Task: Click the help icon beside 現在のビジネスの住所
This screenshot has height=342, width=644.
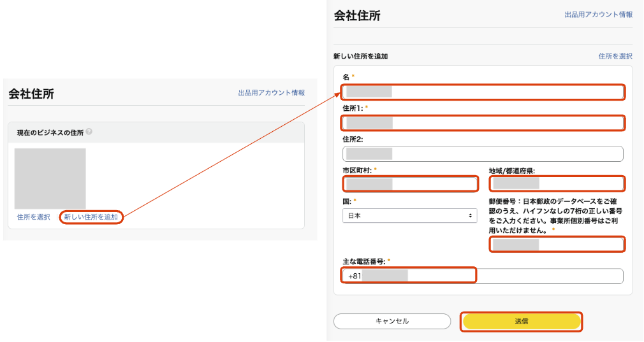Action: pyautogui.click(x=89, y=132)
